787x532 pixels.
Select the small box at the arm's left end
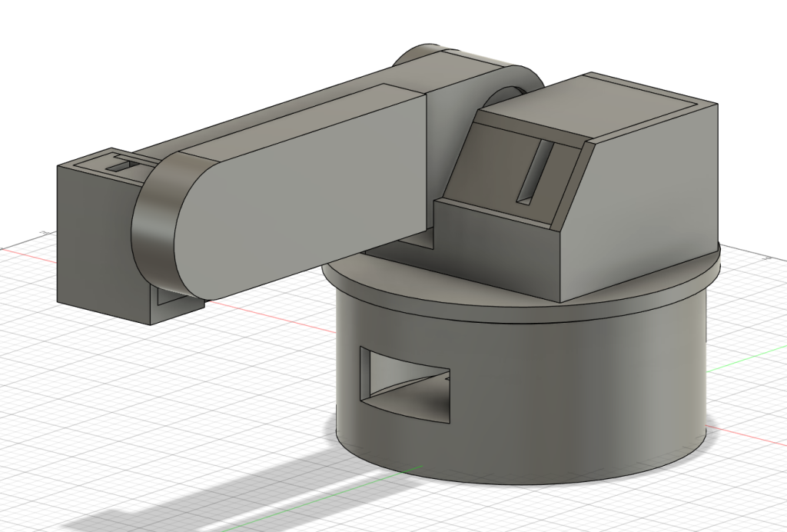pyautogui.click(x=92, y=238)
